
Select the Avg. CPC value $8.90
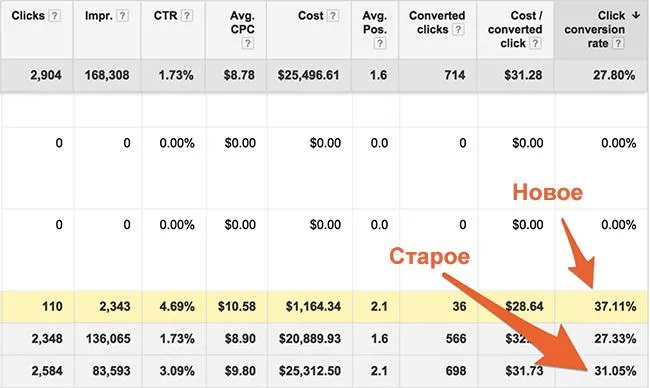(x=240, y=339)
